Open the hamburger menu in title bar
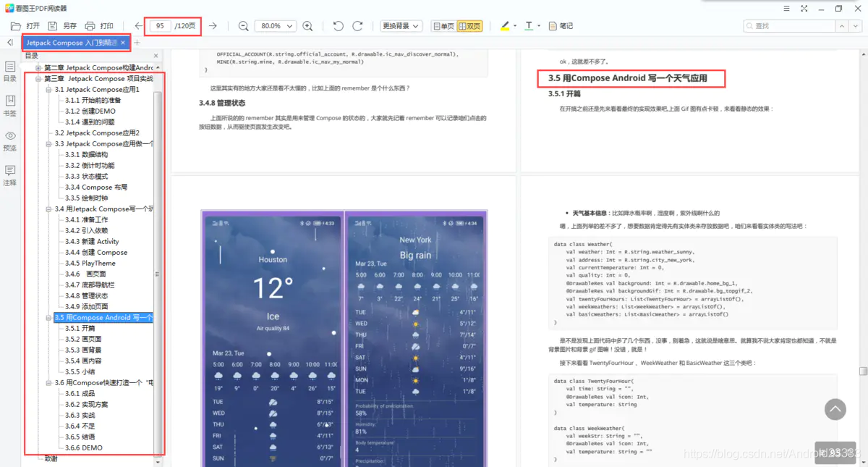This screenshot has height=467, width=868. coord(785,8)
